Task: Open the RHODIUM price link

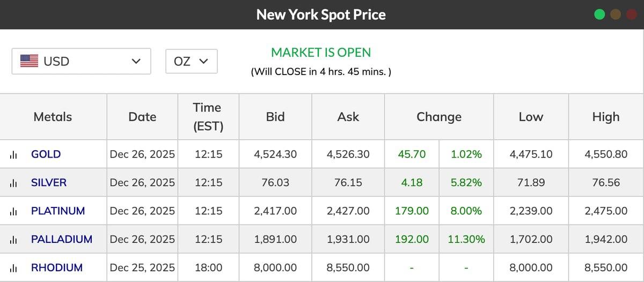Action: coord(57,268)
